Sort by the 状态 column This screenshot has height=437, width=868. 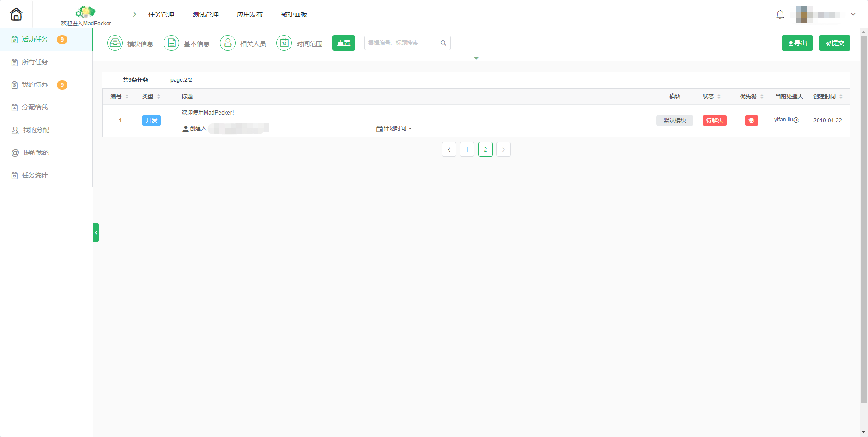tap(719, 97)
